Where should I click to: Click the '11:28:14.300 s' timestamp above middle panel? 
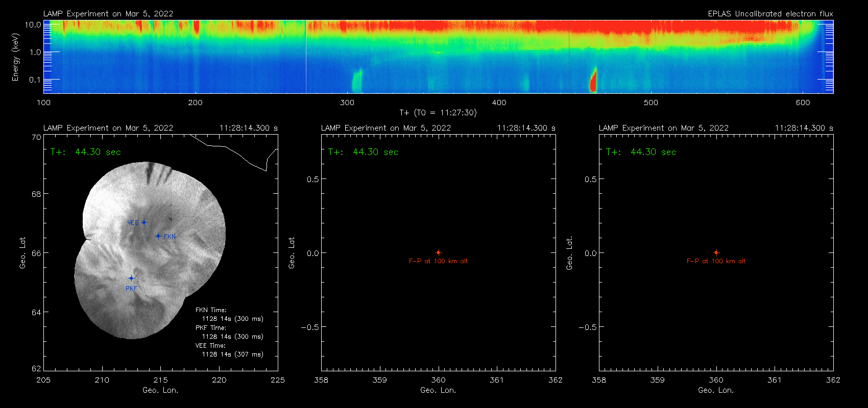click(526, 128)
